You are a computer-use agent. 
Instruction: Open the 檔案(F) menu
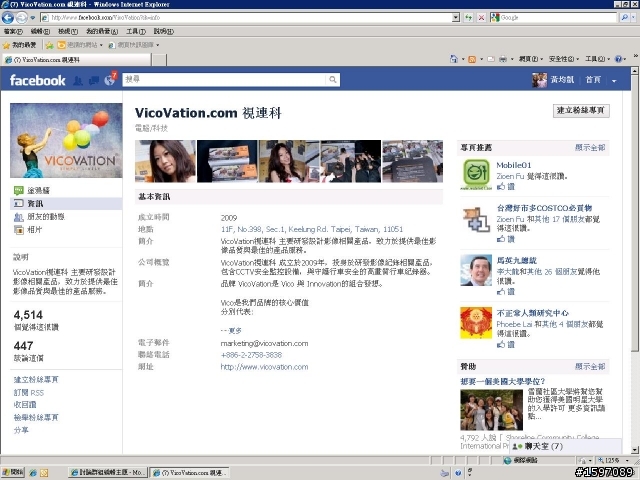[x=13, y=31]
